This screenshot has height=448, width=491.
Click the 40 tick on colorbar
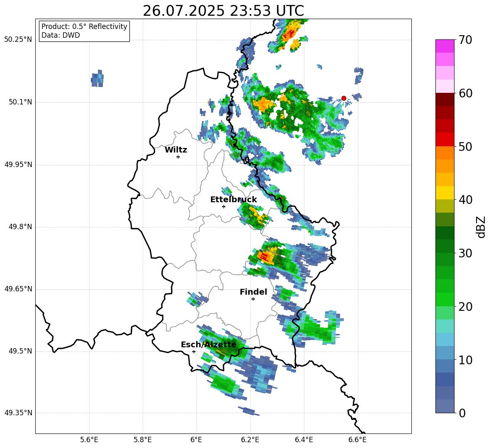coord(465,200)
